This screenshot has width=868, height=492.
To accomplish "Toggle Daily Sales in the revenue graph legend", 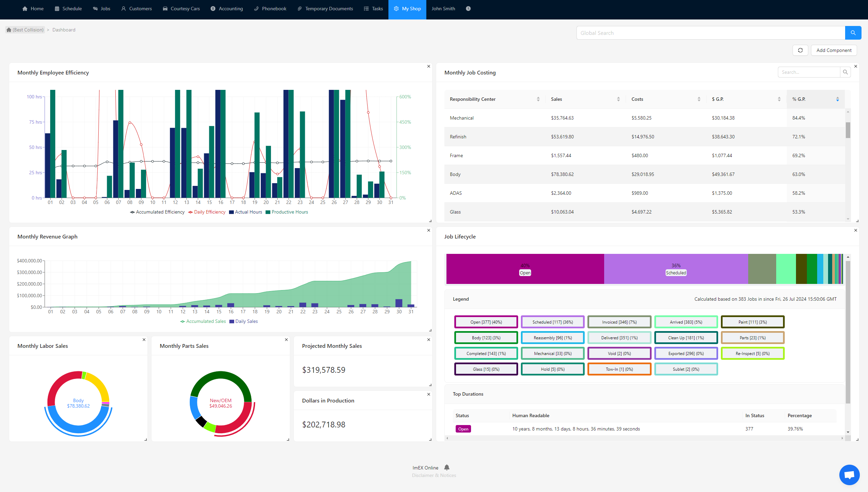I will 243,321.
